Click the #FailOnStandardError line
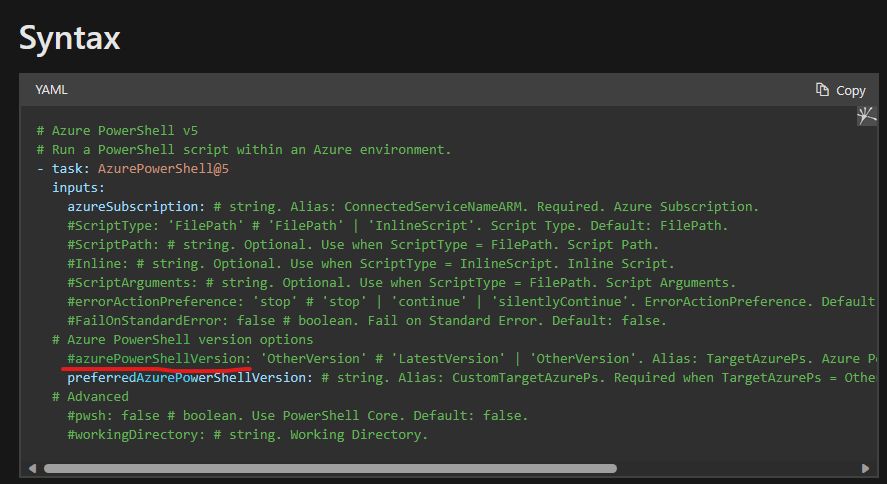Screen dimensions: 887x484 point(367,321)
